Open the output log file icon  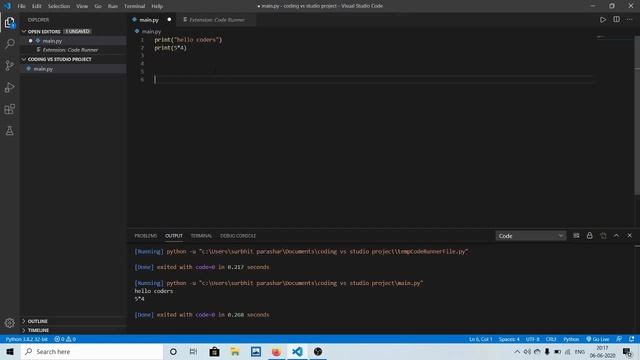tap(603, 236)
